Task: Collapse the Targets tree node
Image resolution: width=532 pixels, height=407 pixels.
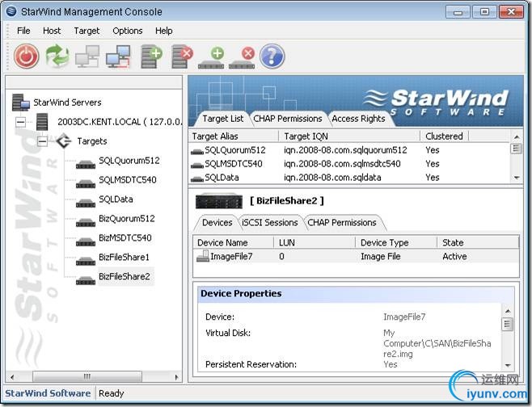Action: point(42,141)
